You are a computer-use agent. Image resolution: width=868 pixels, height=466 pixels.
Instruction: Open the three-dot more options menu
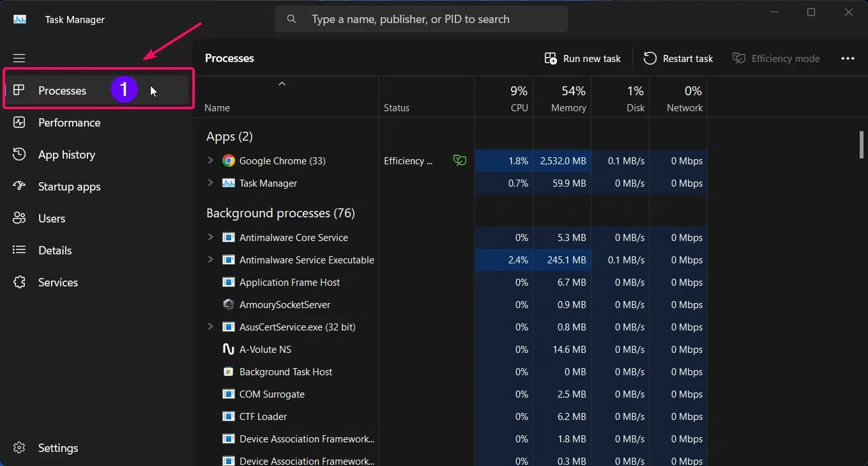(848, 58)
